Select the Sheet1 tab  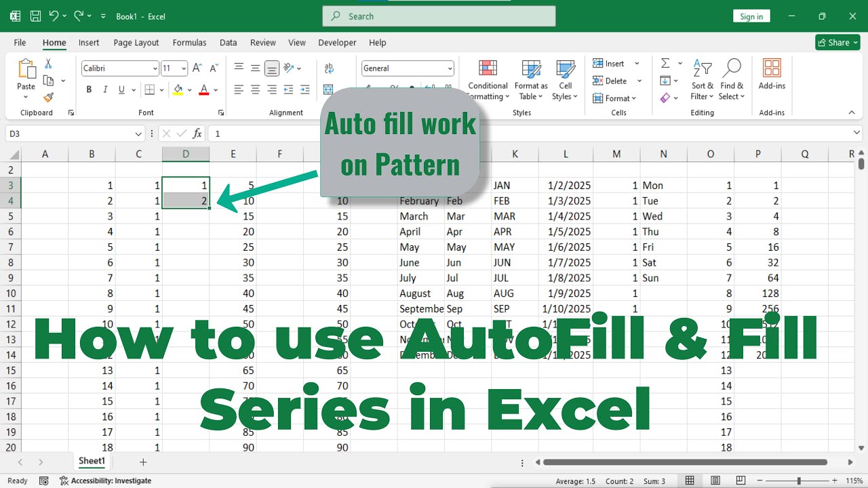[92, 461]
